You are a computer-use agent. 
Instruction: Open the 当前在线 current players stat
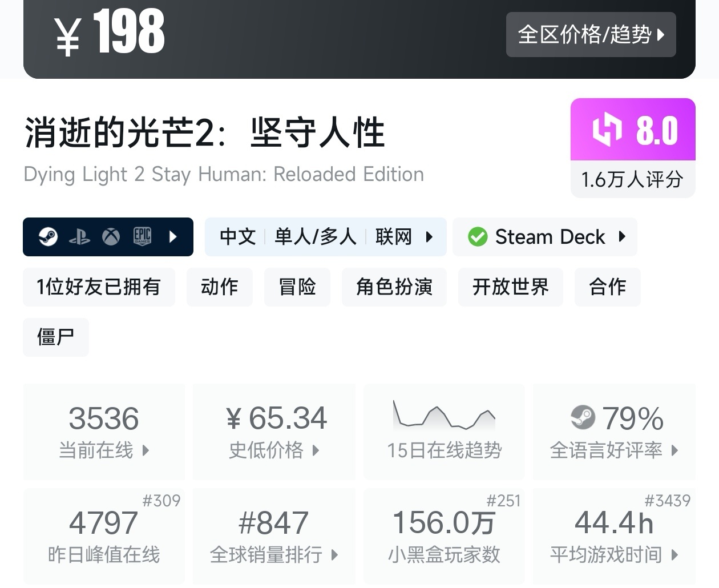tap(104, 432)
